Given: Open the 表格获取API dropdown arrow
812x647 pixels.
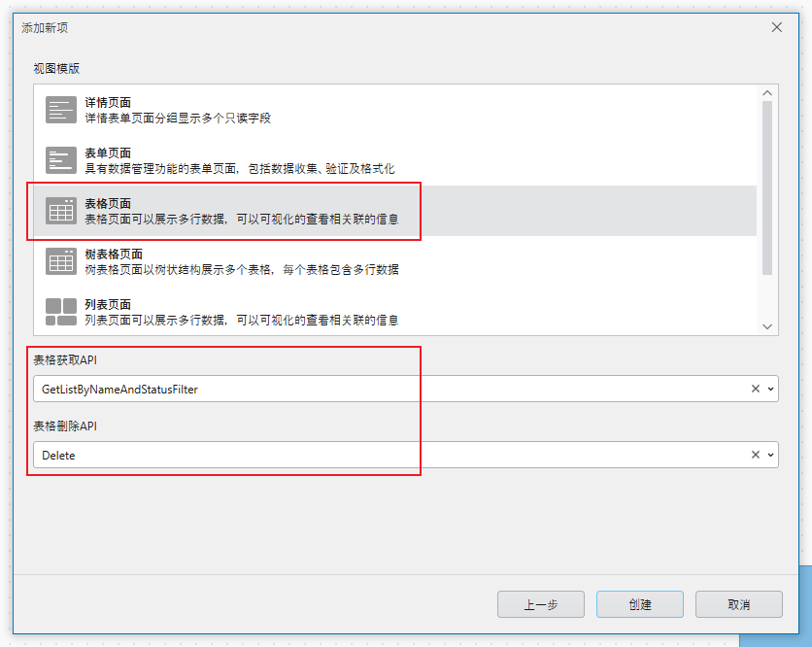Looking at the screenshot, I should point(772,388).
